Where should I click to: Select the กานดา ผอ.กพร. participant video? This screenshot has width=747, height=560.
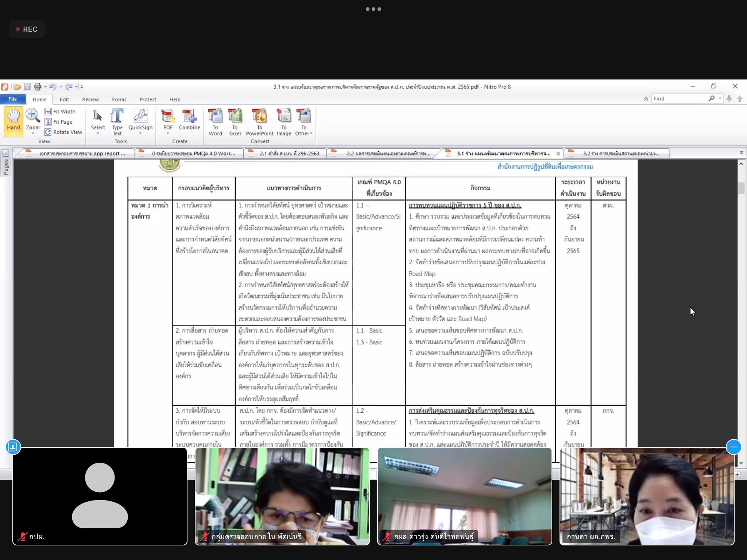coord(647,496)
